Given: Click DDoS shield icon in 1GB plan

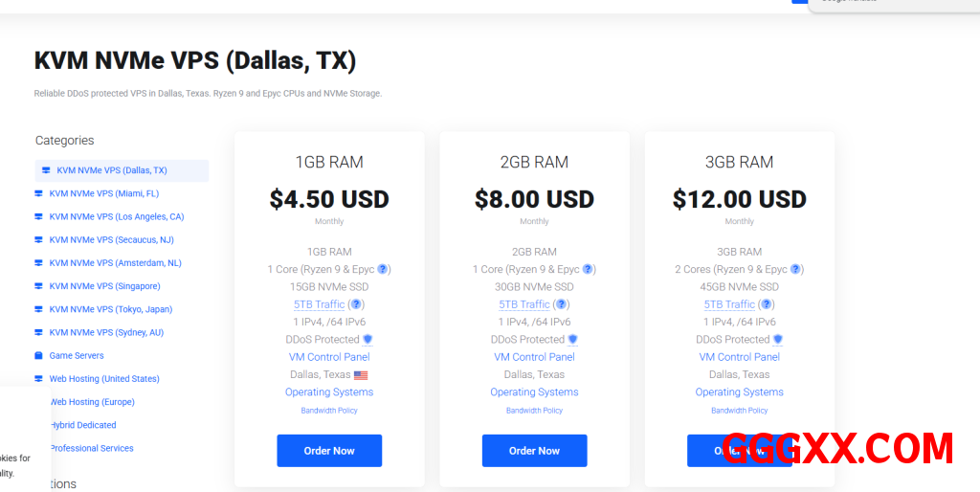Looking at the screenshot, I should click(367, 340).
